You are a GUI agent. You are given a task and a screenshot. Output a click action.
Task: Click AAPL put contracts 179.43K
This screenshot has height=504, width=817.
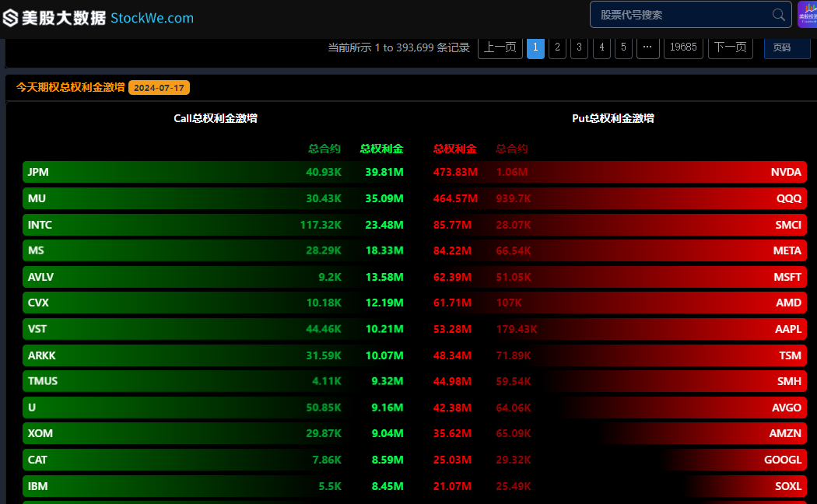(517, 329)
